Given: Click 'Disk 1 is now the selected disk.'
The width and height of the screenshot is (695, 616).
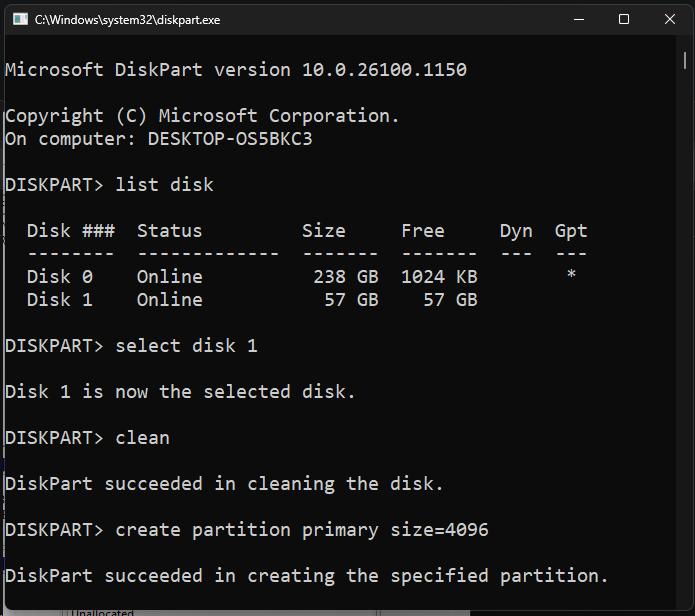Looking at the screenshot, I should point(180,392).
